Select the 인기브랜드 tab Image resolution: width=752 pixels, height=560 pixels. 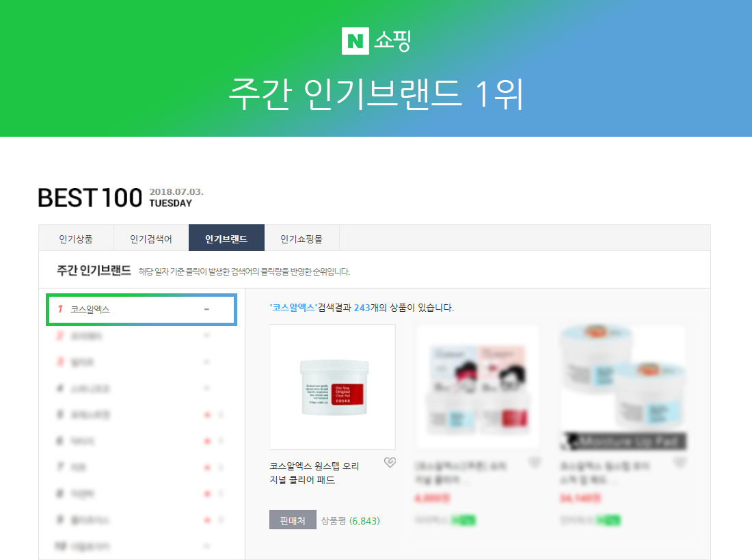point(226,239)
